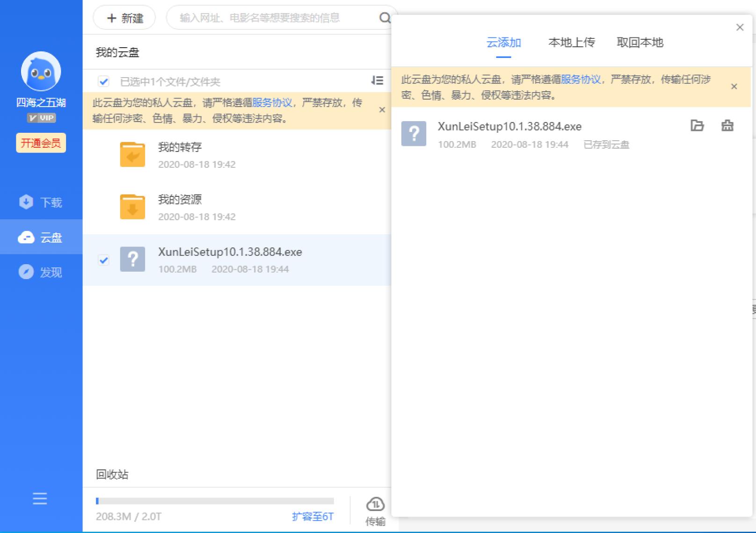The width and height of the screenshot is (756, 533).
Task: Click XunLeiSetup file icon in cloud list
Action: 132,259
